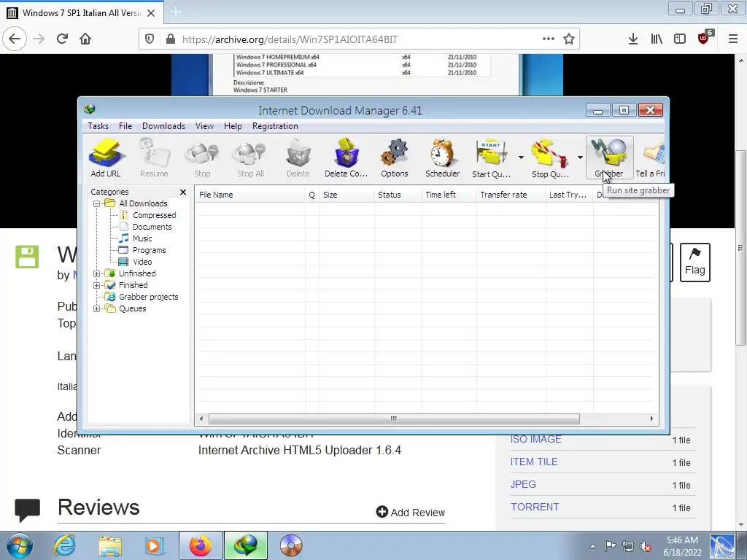
Task: Click the Resume toolbar icon
Action: coord(154,157)
